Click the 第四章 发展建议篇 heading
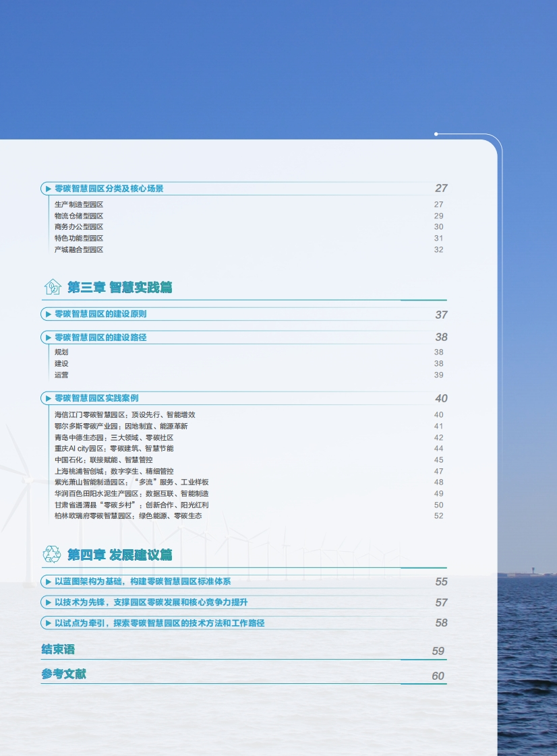The width and height of the screenshot is (557, 756). click(120, 555)
